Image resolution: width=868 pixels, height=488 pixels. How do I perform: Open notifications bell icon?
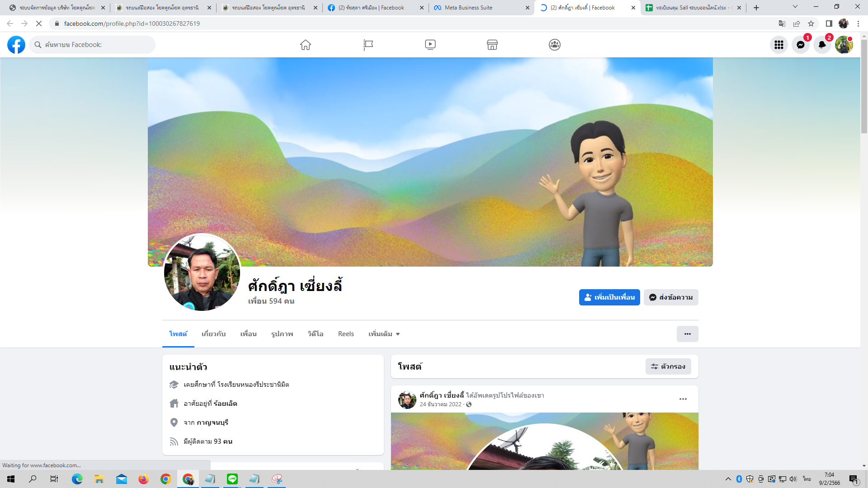click(822, 45)
